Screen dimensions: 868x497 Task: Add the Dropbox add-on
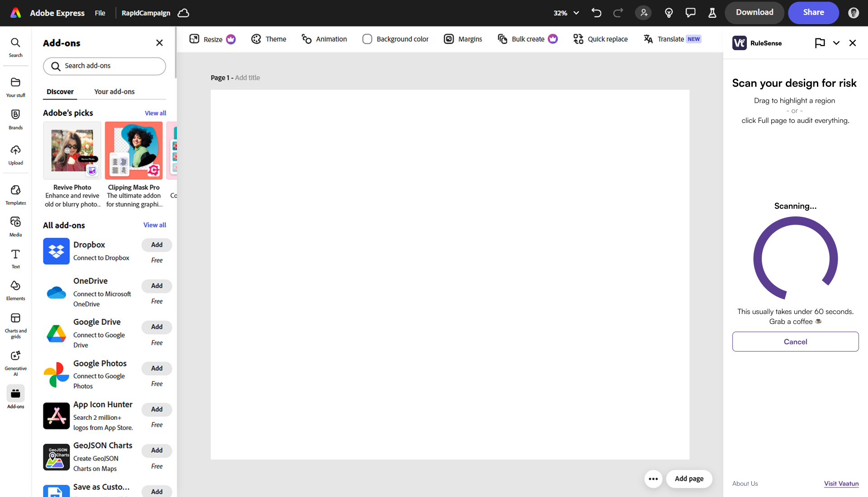(156, 245)
